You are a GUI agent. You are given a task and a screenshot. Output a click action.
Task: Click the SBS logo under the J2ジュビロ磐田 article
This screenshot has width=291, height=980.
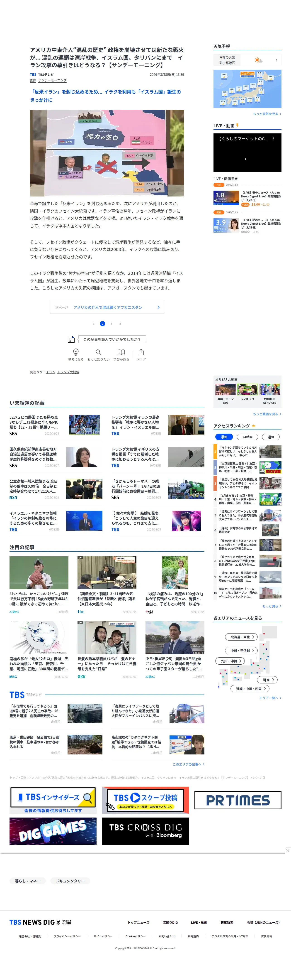point(13,433)
